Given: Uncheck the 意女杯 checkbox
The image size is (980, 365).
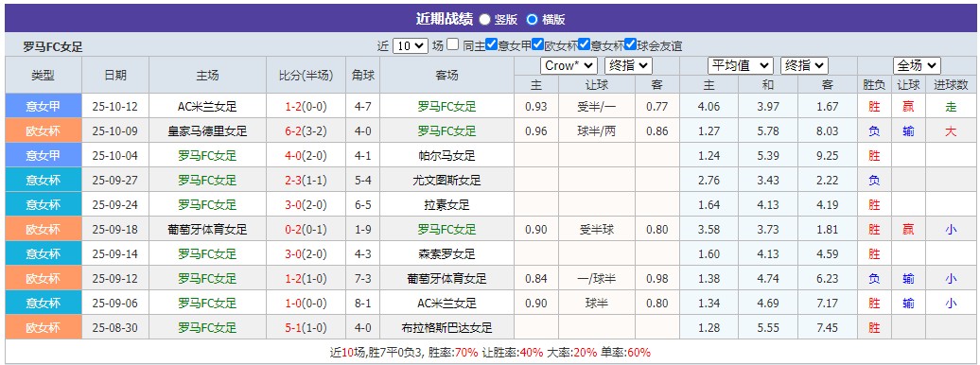Looking at the screenshot, I should point(584,45).
